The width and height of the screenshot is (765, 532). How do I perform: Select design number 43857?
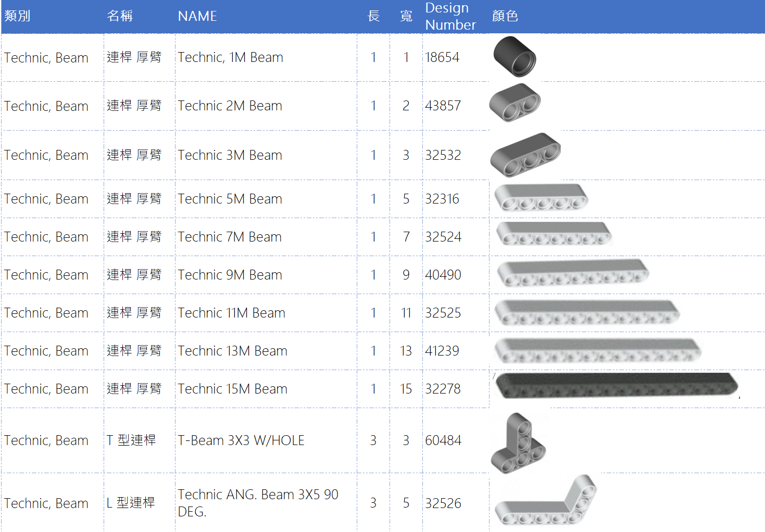pyautogui.click(x=443, y=106)
